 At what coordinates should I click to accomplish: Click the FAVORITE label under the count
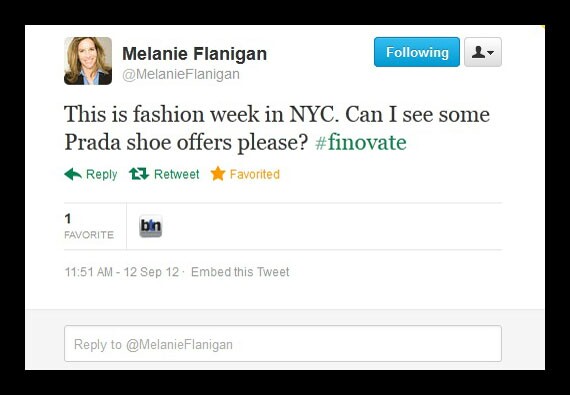[89, 235]
